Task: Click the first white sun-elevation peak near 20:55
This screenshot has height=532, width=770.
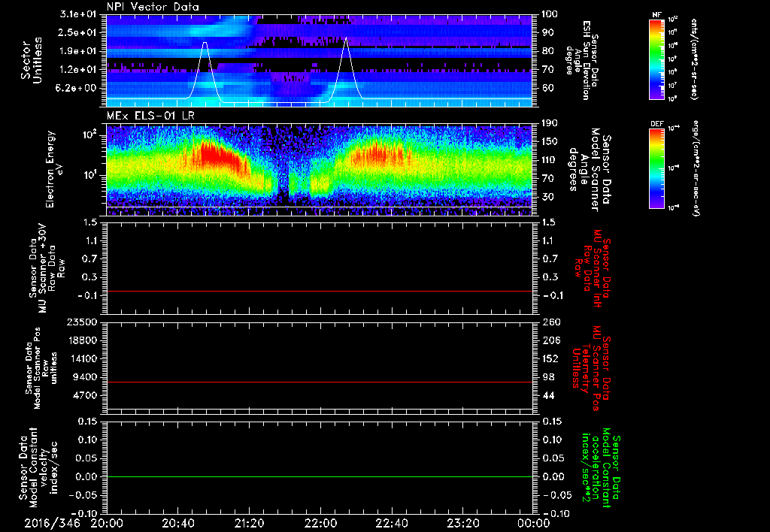Action: pos(205,43)
